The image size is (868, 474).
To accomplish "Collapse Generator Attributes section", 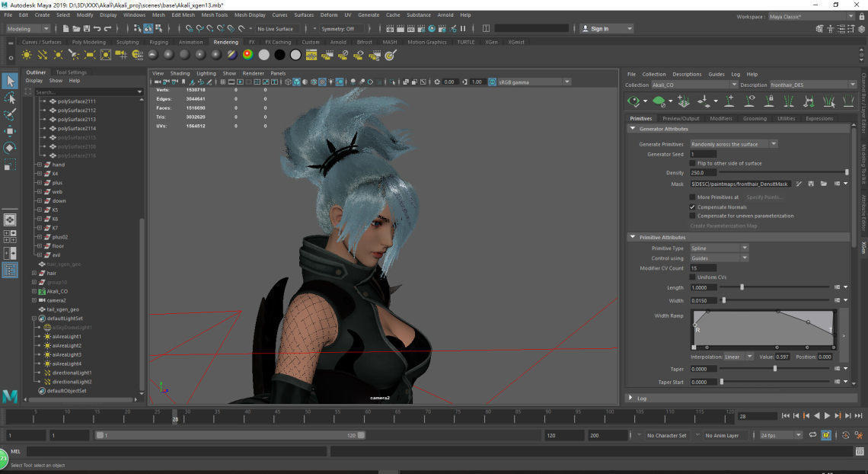I will tap(633, 129).
